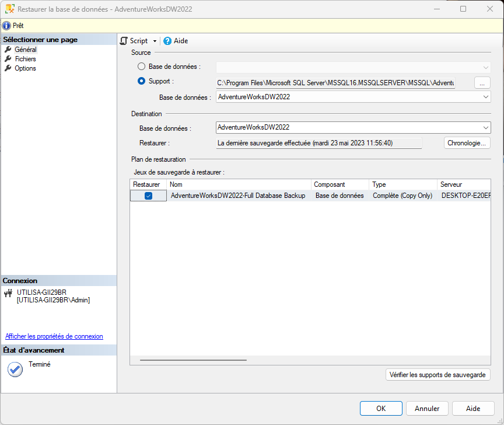Click the Composant column header
Screen dimensions: 504x425
(x=340, y=184)
